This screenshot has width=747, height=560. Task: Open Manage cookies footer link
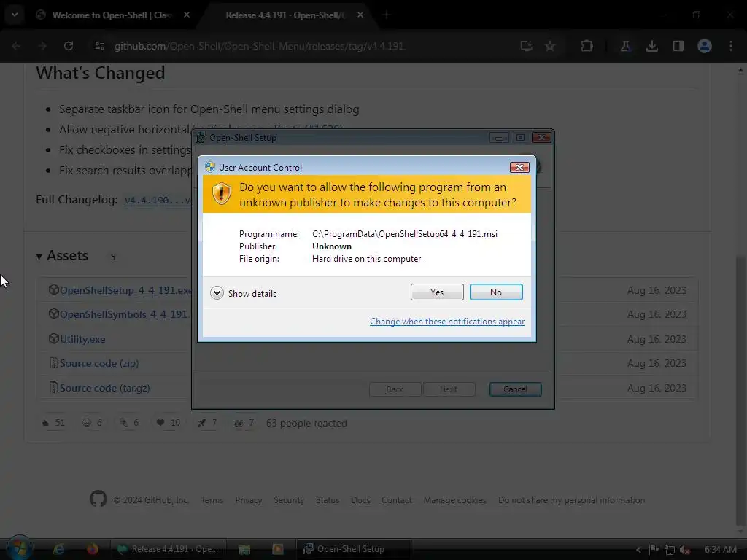click(x=455, y=500)
